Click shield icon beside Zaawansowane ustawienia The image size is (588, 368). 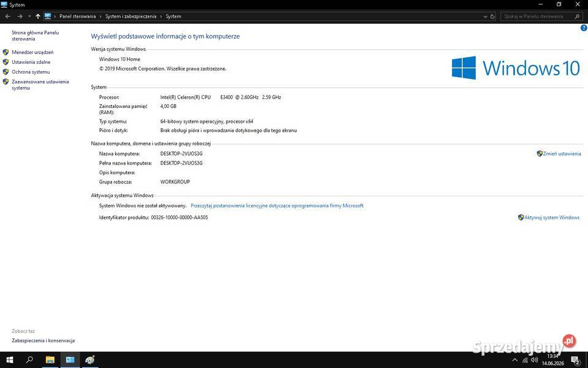coord(6,82)
